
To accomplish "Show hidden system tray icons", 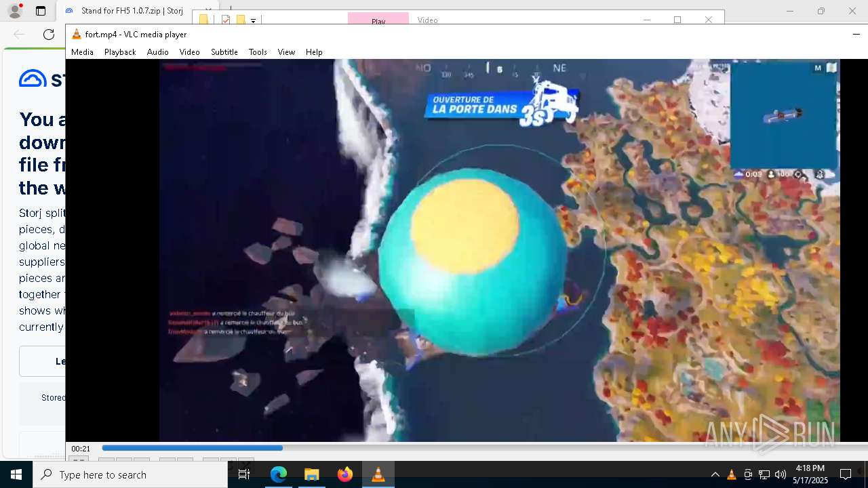I will [715, 474].
